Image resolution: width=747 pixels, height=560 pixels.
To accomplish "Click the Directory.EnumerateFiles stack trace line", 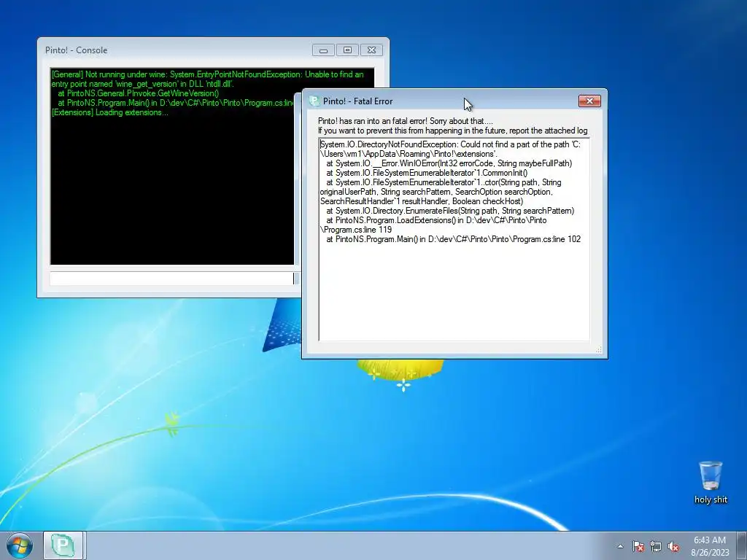I will pyautogui.click(x=450, y=211).
